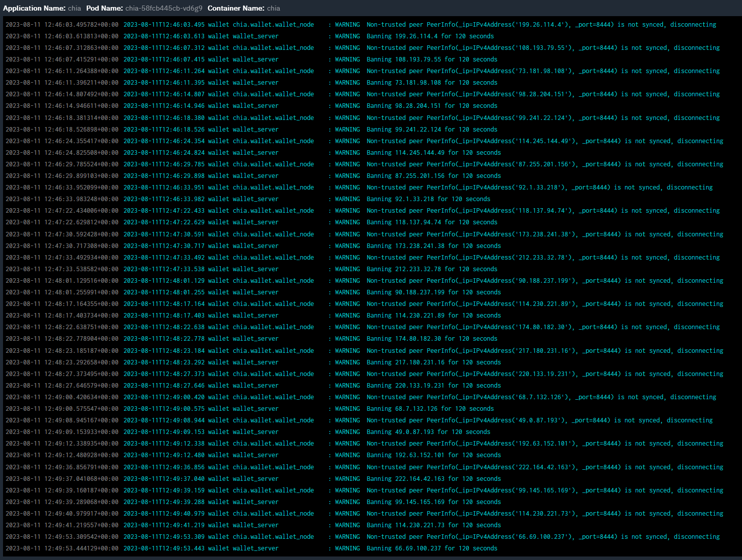Select 'Banning 192.63.152.101 for 120 seconds'

click(x=434, y=455)
